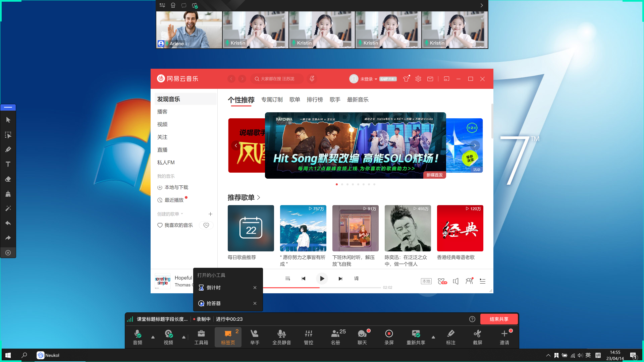Click 全员静音 to mute everyone
644x362 pixels.
pos(282,337)
